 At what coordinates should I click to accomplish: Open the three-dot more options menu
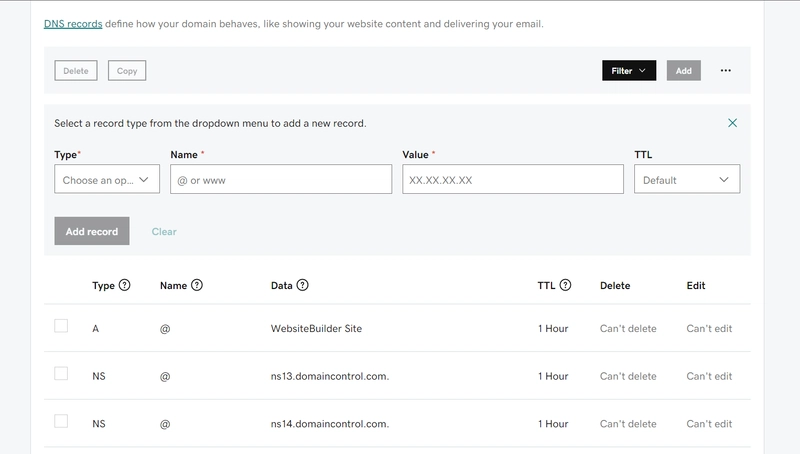[726, 71]
